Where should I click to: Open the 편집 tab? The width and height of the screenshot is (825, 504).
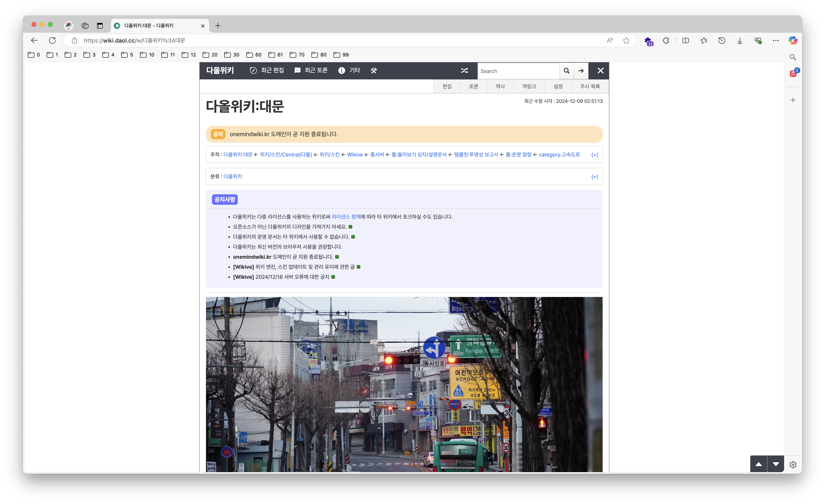point(447,86)
